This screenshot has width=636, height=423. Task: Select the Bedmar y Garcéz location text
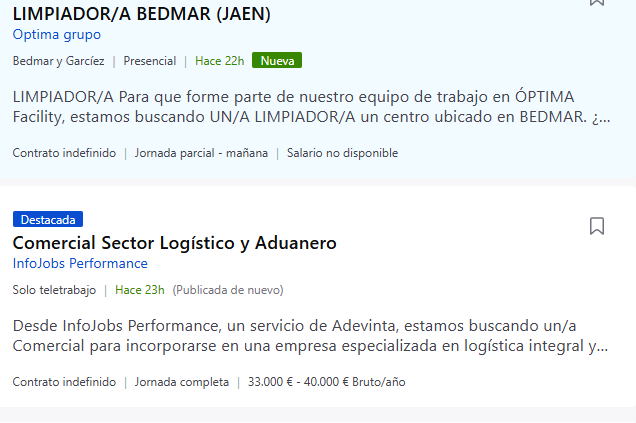tap(58, 61)
